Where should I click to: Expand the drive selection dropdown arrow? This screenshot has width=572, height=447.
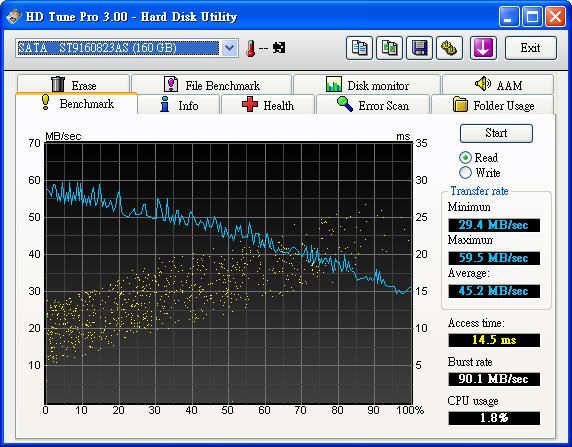[x=229, y=48]
